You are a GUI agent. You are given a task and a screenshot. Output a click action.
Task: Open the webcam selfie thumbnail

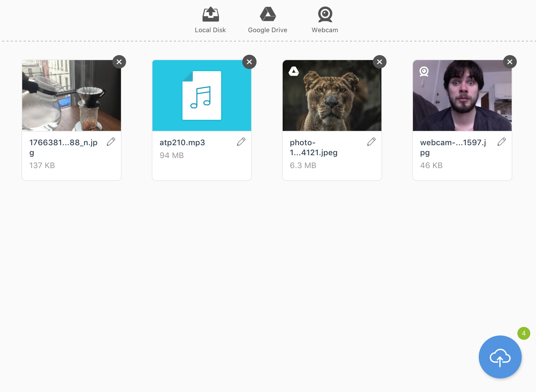[x=462, y=95]
